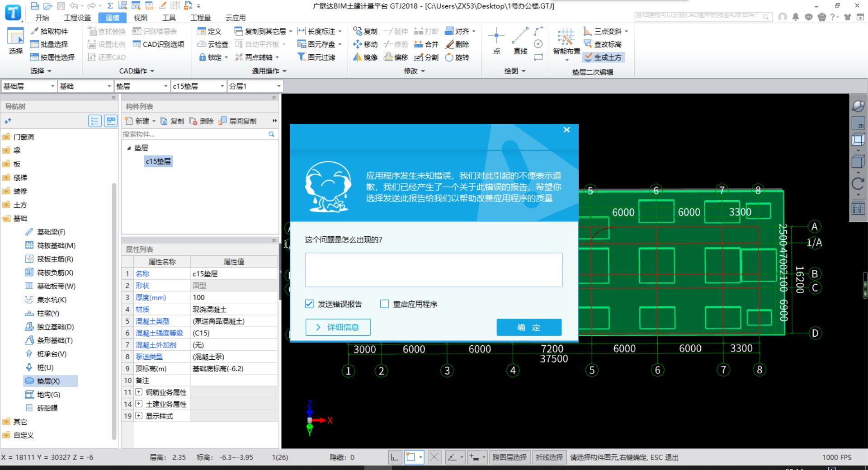The image size is (868, 470).
Task: Click 查改标高 edit elevation tool
Action: coord(603,44)
